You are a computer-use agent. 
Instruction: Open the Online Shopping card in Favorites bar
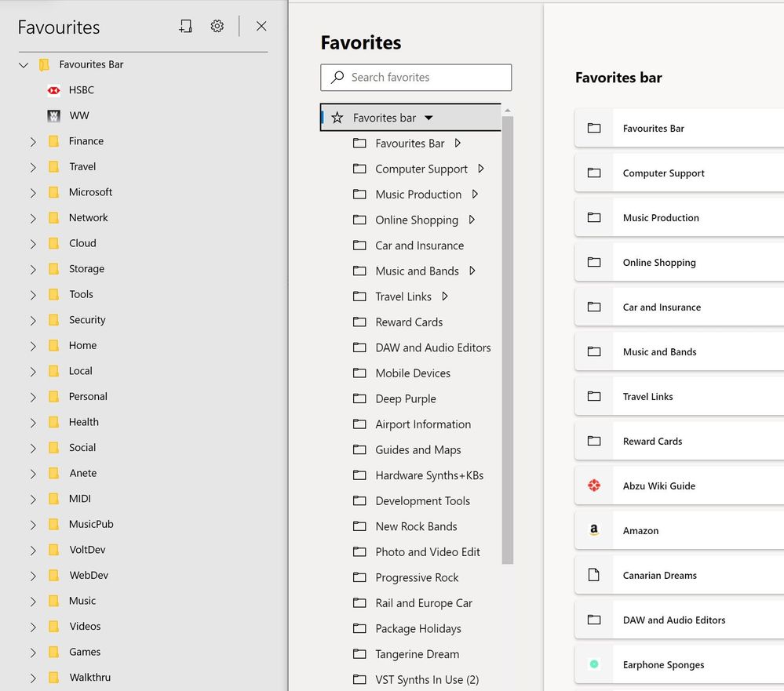(x=679, y=262)
